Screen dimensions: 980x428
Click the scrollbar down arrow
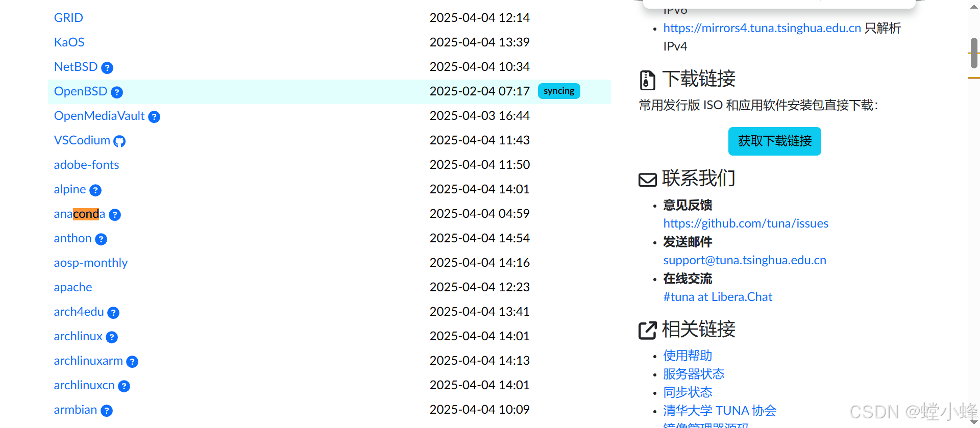(x=974, y=422)
